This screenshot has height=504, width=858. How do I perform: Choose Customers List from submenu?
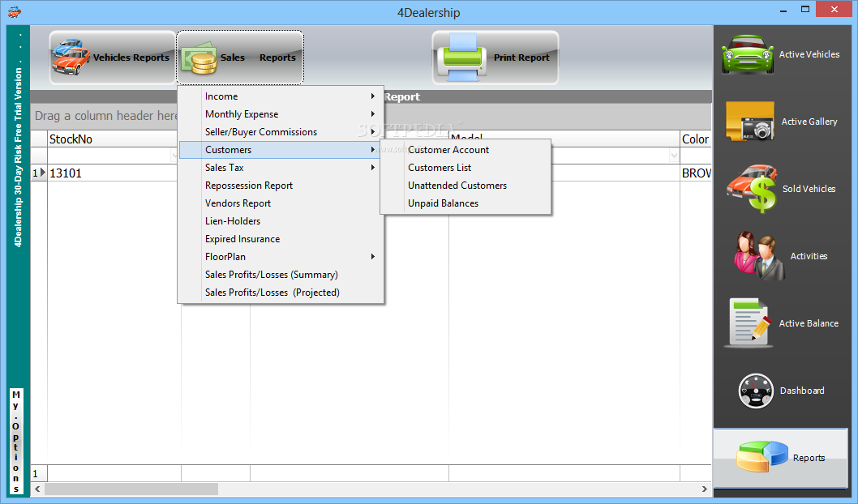[x=465, y=168]
